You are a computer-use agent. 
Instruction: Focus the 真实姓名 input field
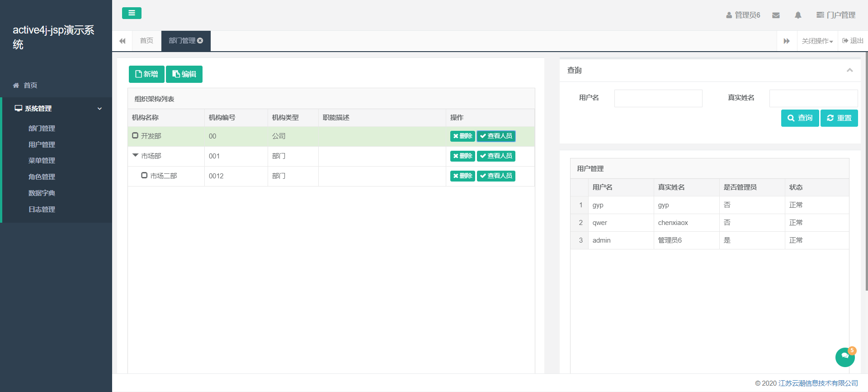tap(813, 98)
